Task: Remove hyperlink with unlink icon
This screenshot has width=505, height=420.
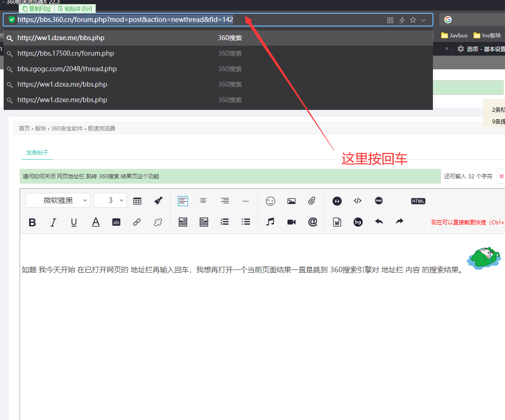Action: [158, 222]
